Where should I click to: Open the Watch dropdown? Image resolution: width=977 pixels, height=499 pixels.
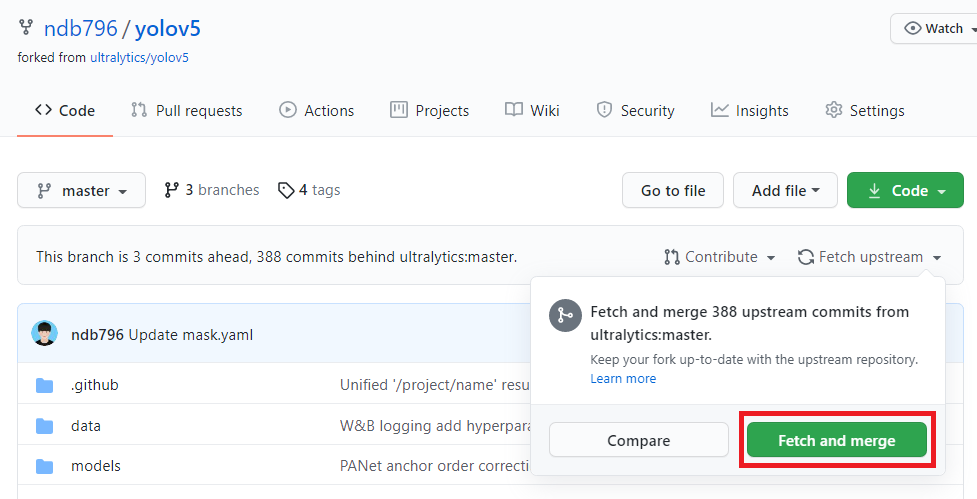(933, 28)
